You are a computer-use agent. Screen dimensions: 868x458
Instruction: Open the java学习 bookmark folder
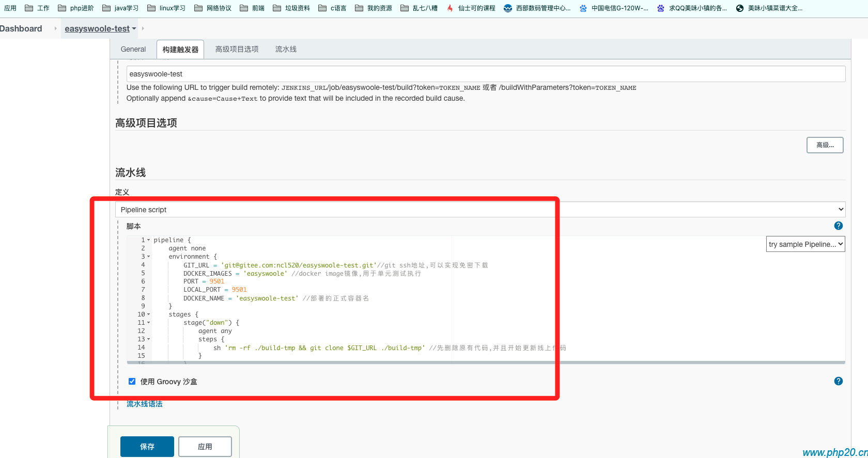[120, 8]
